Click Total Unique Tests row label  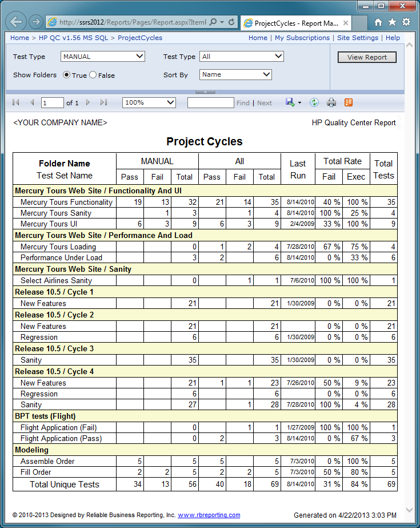point(65,484)
